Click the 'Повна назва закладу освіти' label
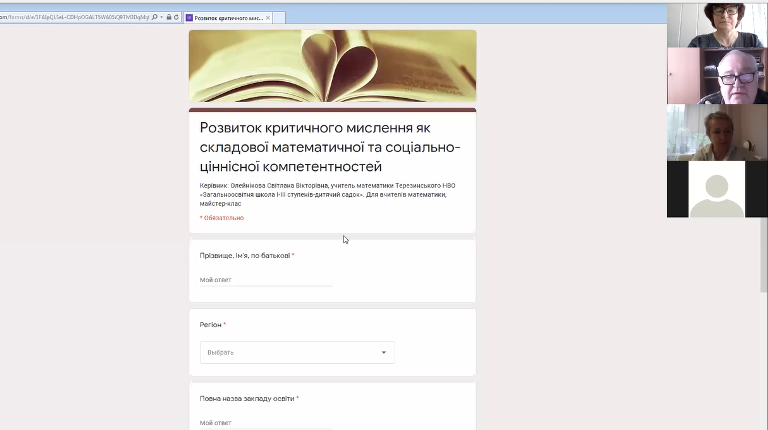 tap(247, 399)
